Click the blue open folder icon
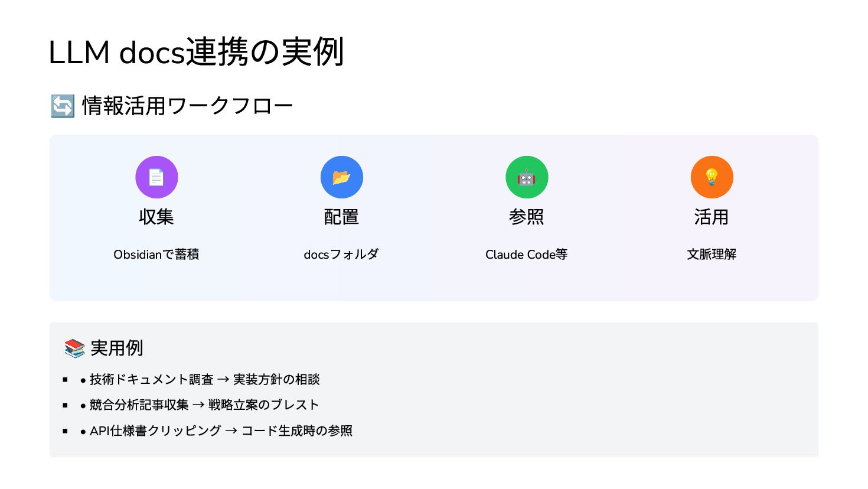The height and width of the screenshot is (489, 868). click(341, 177)
